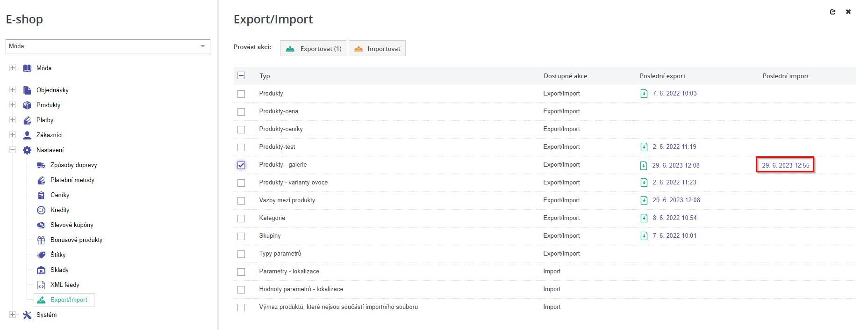
Task: Click the Štítky tag icon
Action: coord(41,255)
